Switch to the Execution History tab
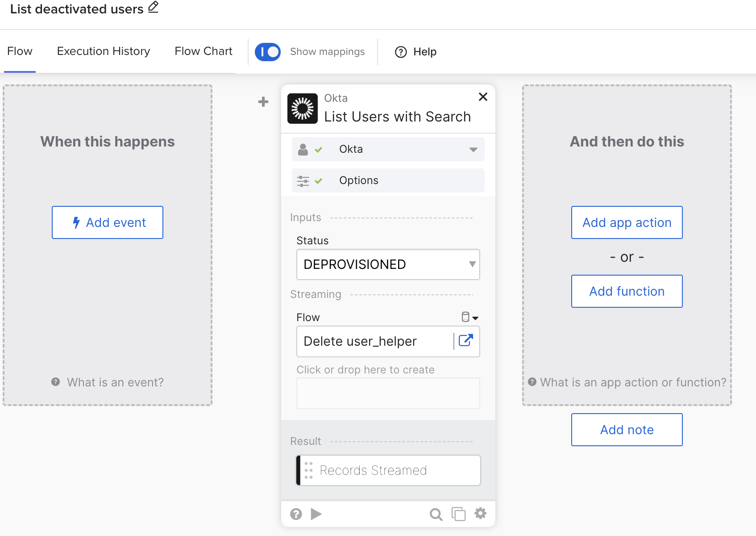 104,51
